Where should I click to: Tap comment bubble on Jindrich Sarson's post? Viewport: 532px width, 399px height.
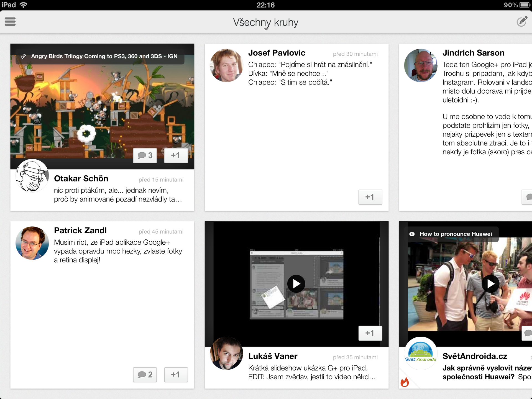pos(528,197)
